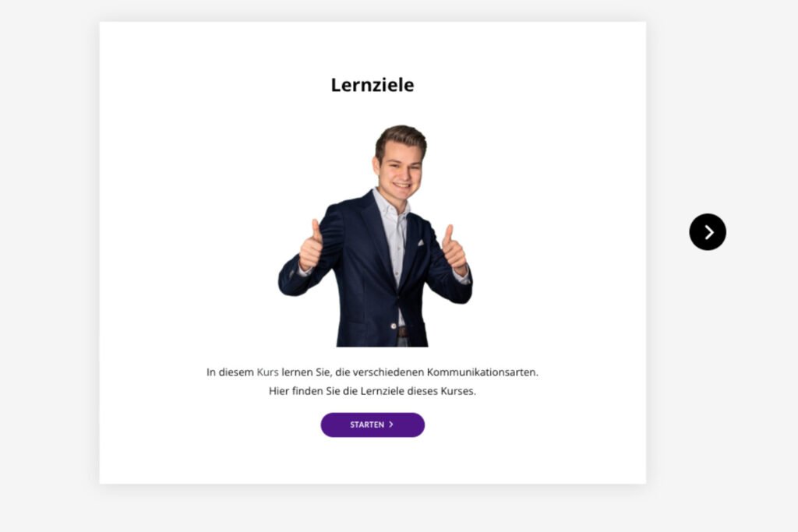This screenshot has width=798, height=532.
Task: Click the thumbs-up hand left of the jacket
Action: [x=312, y=247]
